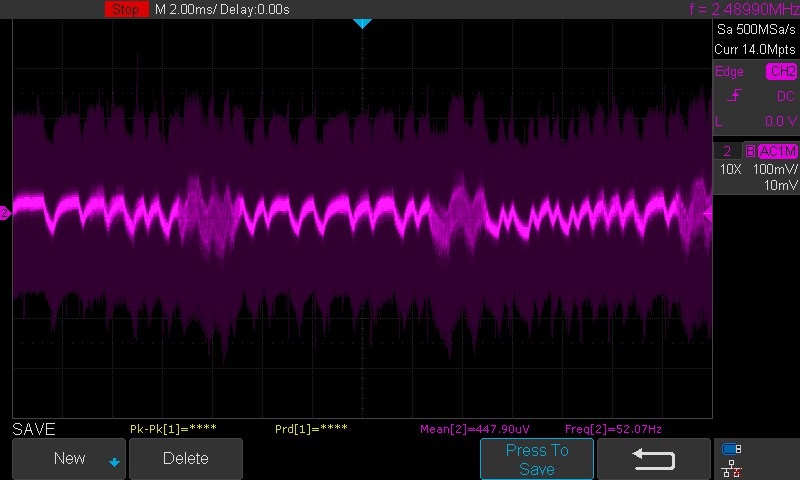Click the trigger level arrow on right edge

click(708, 214)
